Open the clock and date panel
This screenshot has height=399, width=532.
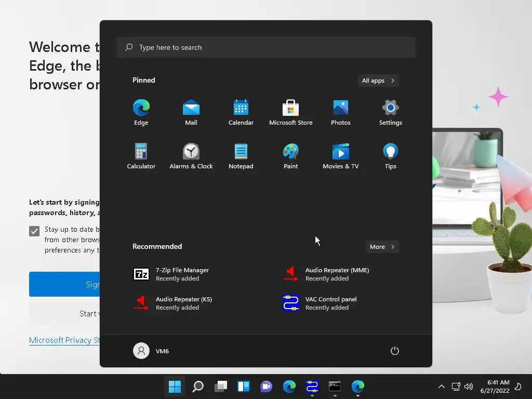point(495,387)
